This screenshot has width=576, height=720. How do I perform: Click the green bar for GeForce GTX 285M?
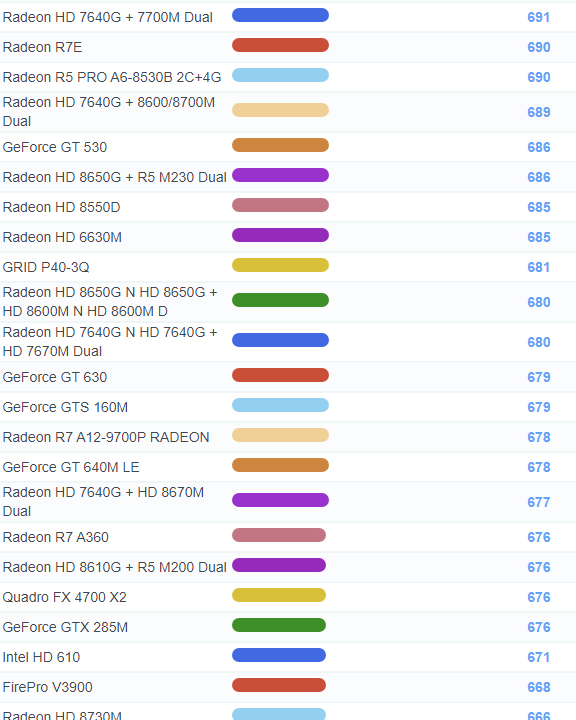279,625
